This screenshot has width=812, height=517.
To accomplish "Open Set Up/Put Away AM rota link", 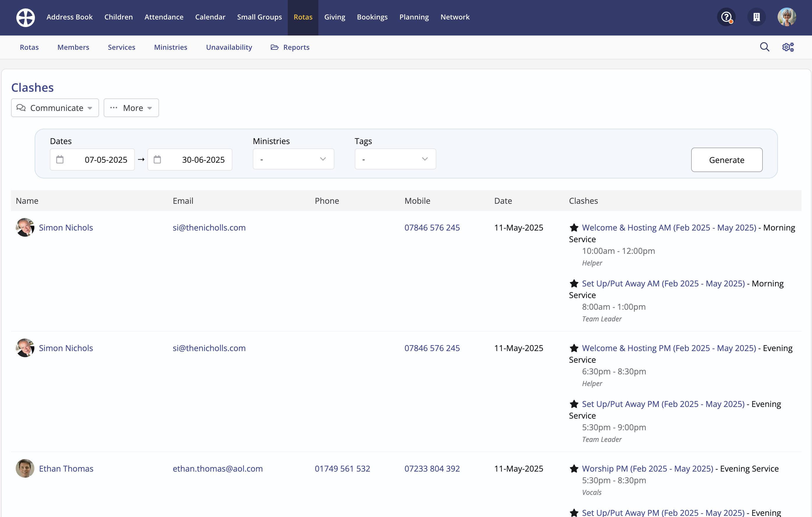I will (663, 284).
